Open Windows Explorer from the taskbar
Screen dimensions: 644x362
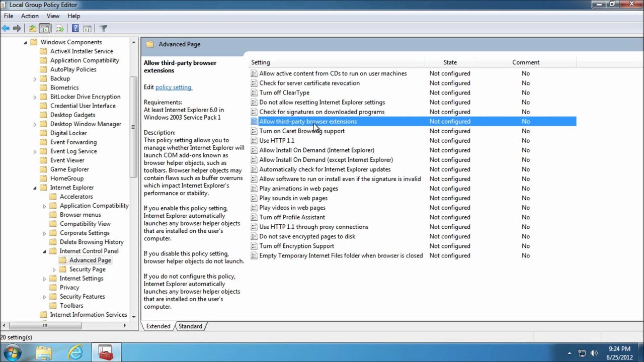click(44, 352)
